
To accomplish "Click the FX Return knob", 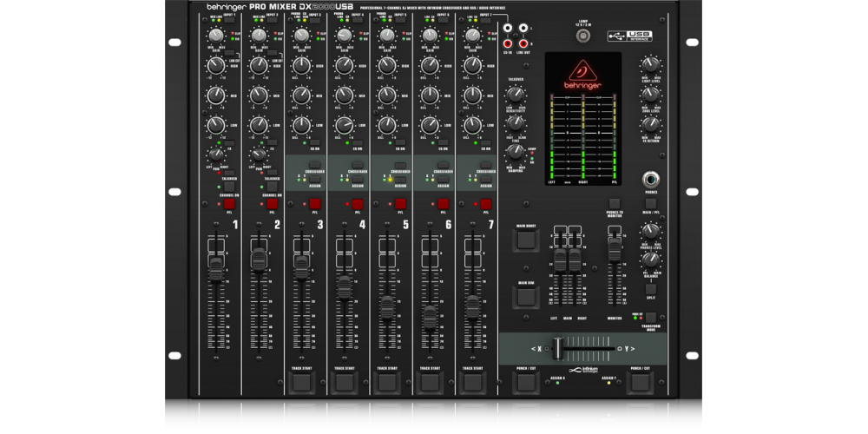I will (x=650, y=124).
